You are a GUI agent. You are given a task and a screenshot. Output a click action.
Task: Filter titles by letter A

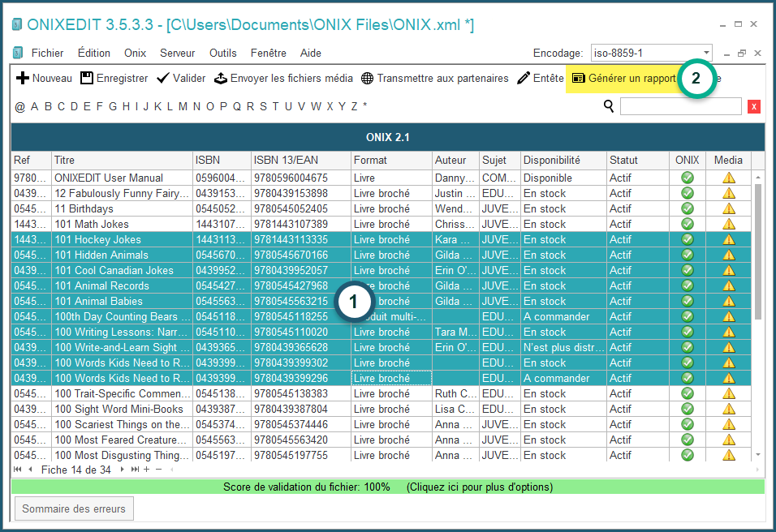[34, 106]
